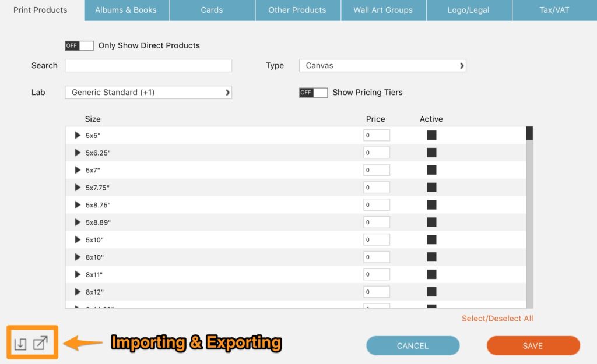
Task: Select the 5x5" size label
Action: tap(93, 135)
